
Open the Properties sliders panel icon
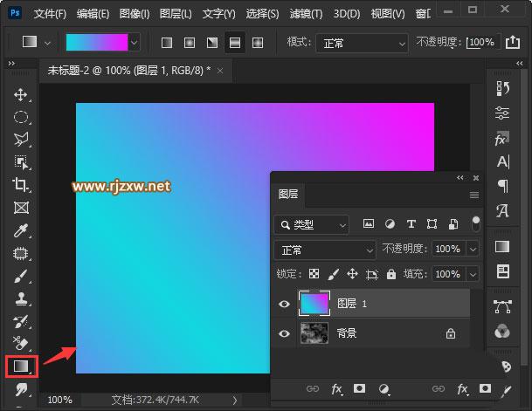pos(502,113)
